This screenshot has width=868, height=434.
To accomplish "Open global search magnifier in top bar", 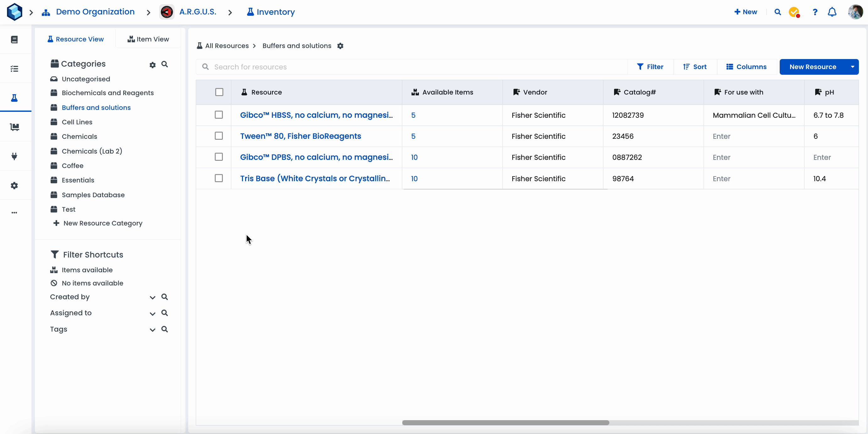I will (778, 12).
